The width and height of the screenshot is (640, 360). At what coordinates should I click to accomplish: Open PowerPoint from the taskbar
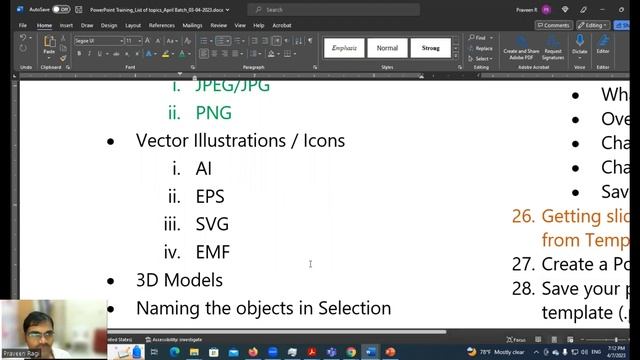click(390, 352)
